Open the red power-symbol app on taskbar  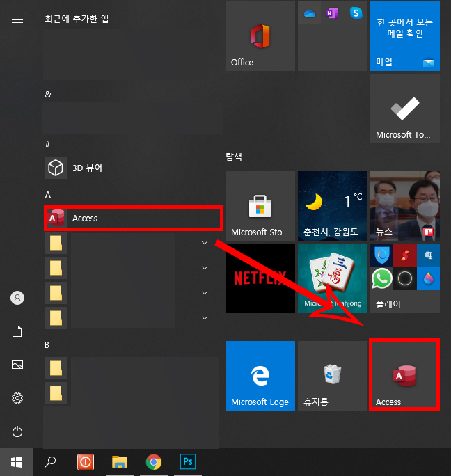click(x=86, y=462)
